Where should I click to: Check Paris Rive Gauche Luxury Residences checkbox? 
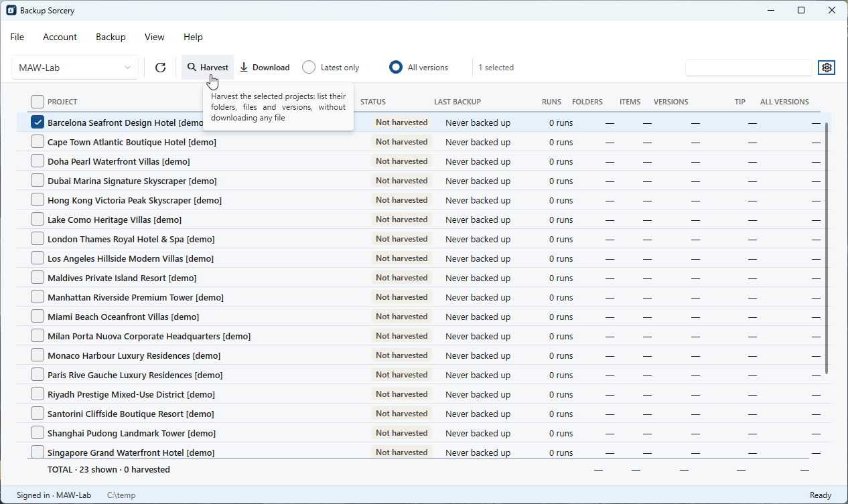[38, 375]
